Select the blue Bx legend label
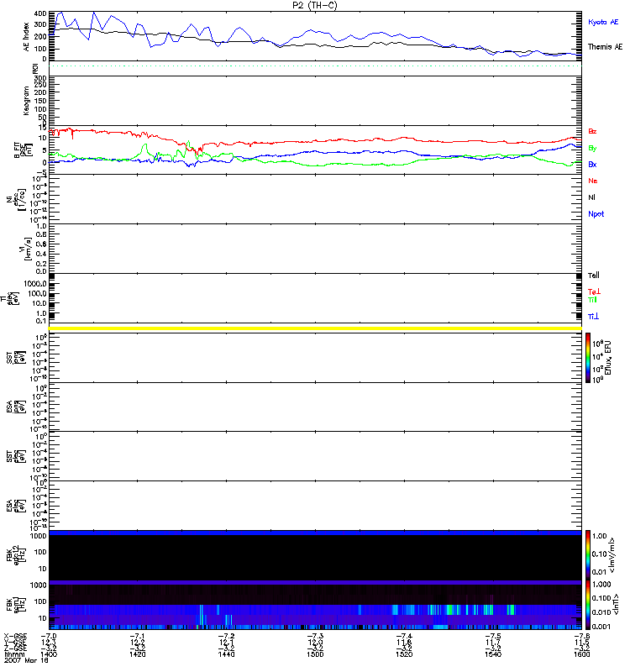Image resolution: width=630 pixels, height=672 pixels. pyautogui.click(x=592, y=165)
